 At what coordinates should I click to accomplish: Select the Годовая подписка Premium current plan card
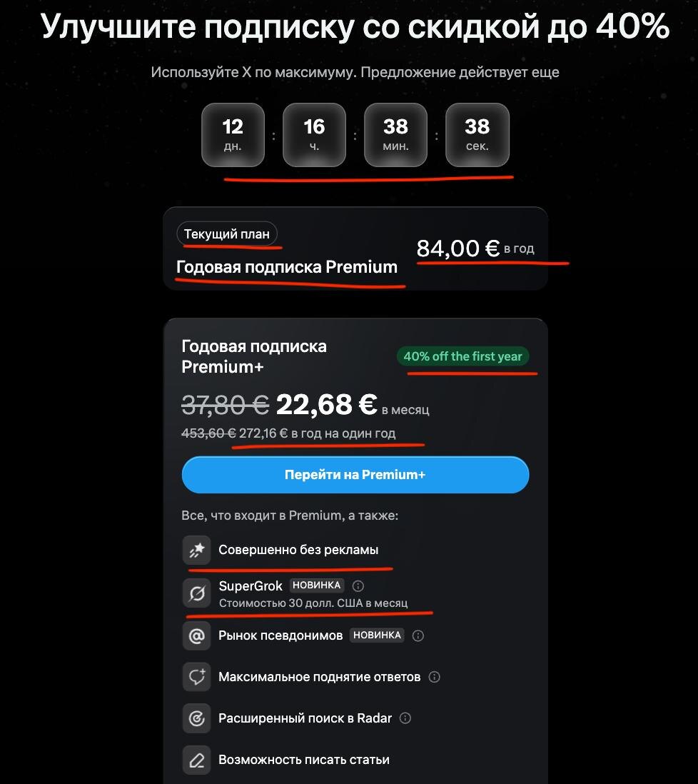click(355, 248)
